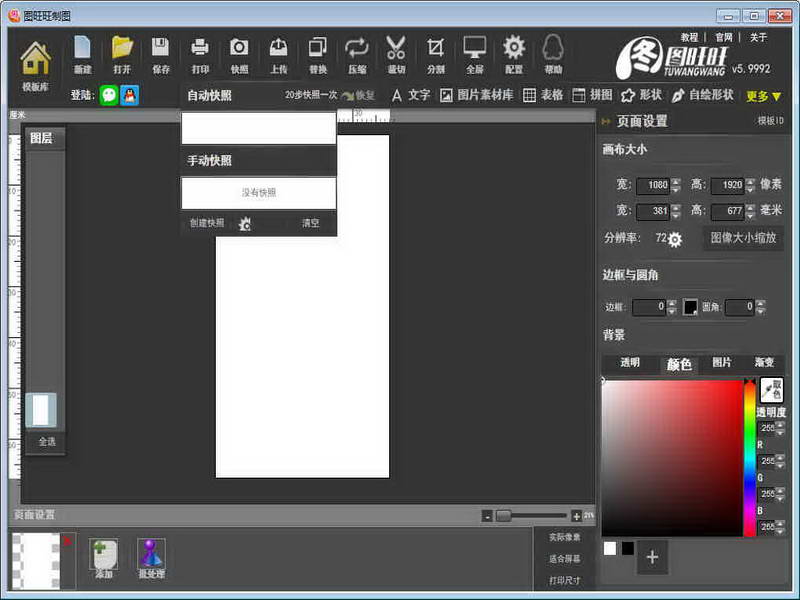
Task: Save the file with 保存 icon
Action: point(161,55)
